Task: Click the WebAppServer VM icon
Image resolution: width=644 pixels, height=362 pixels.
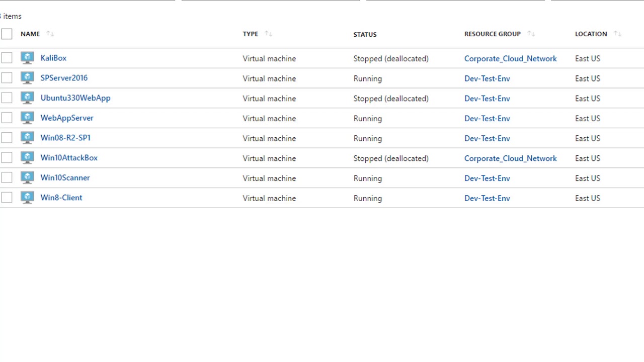Action: (27, 118)
